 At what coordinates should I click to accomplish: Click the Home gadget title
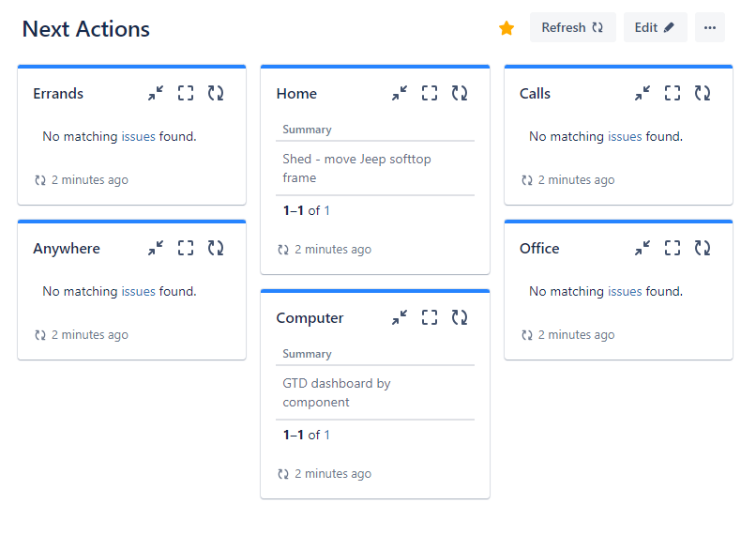coord(296,93)
